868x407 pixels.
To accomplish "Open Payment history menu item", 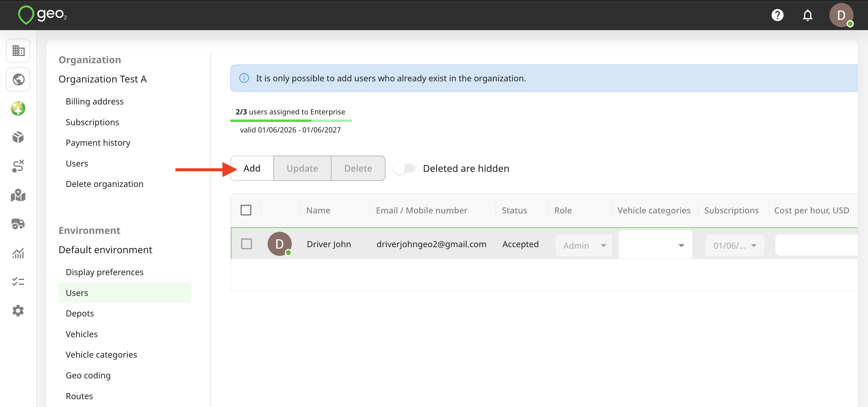I will coord(98,143).
